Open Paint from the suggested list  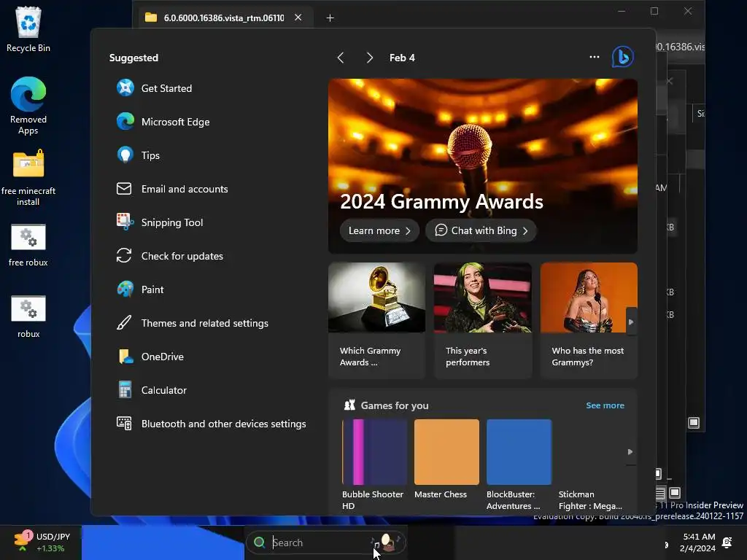point(141,289)
